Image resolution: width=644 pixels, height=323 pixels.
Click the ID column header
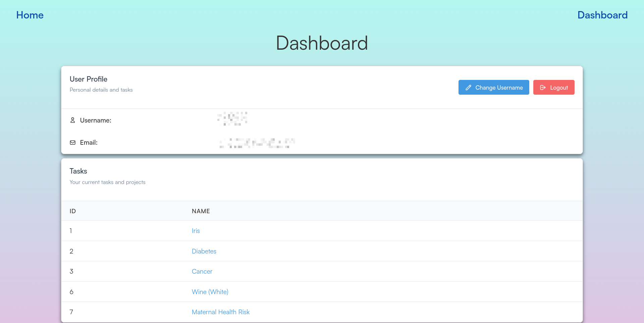pos(72,211)
